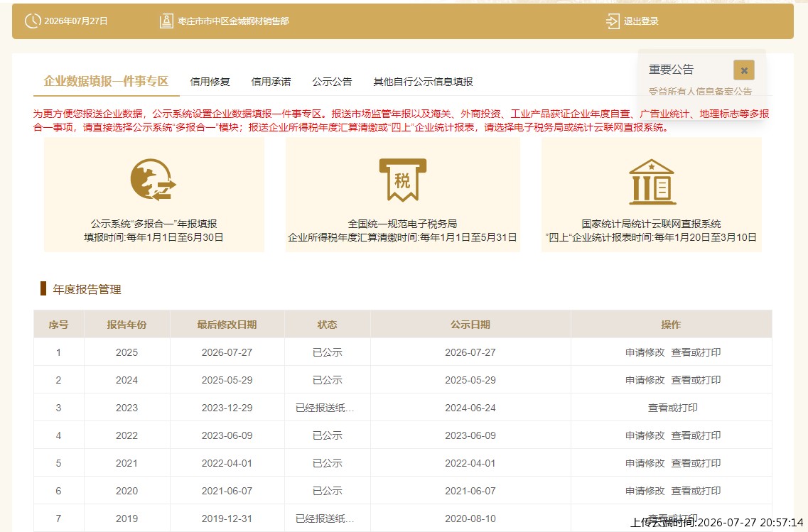The image size is (808, 532).
Task: Click the 报告年份 column header
Action: 126,325
